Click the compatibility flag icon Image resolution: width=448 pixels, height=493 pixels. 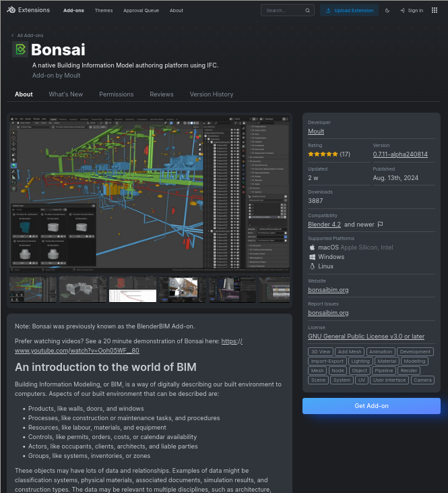coord(380,224)
